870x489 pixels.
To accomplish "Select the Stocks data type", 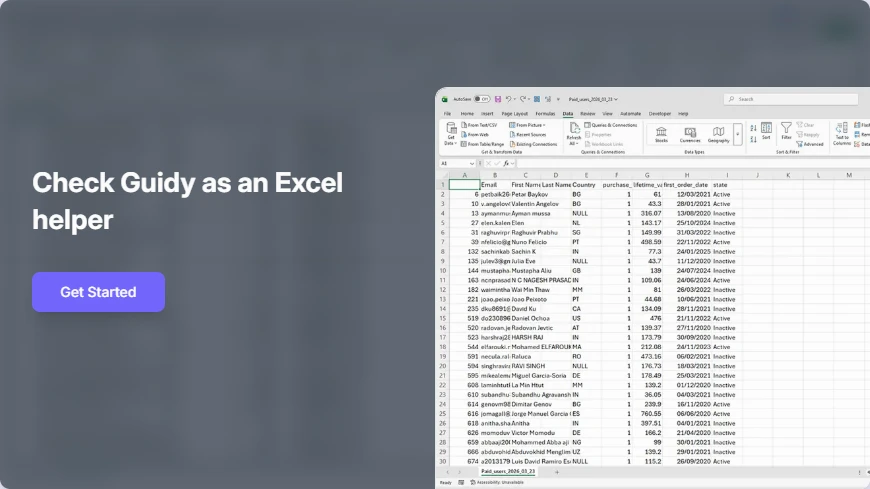I will click(661, 134).
